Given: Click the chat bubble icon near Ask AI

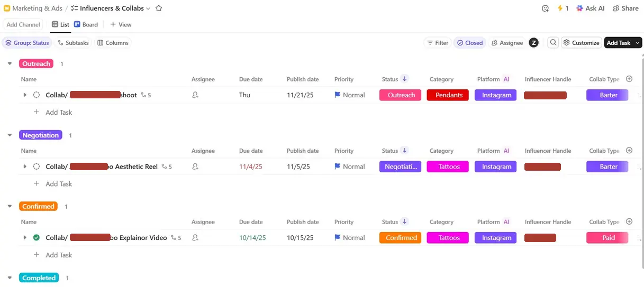Looking at the screenshot, I should (x=546, y=8).
